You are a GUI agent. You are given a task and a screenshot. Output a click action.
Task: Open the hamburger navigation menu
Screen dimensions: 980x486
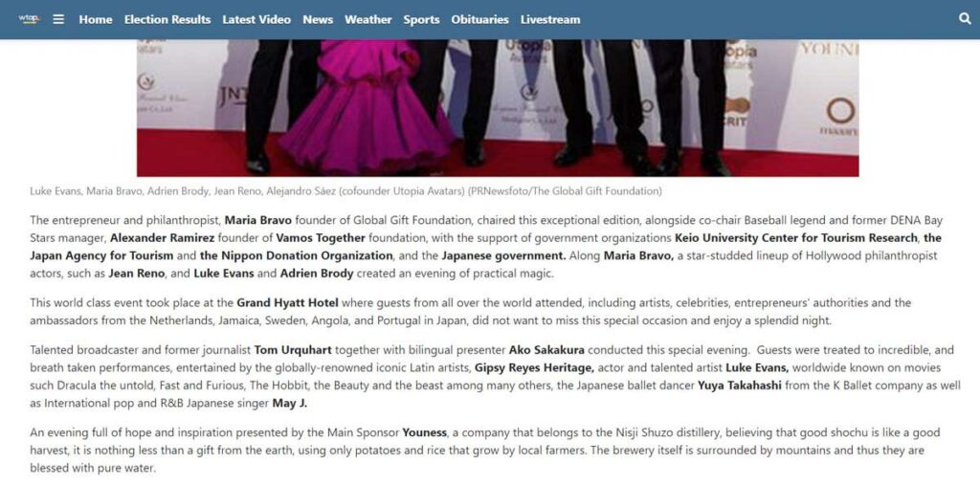click(x=58, y=19)
